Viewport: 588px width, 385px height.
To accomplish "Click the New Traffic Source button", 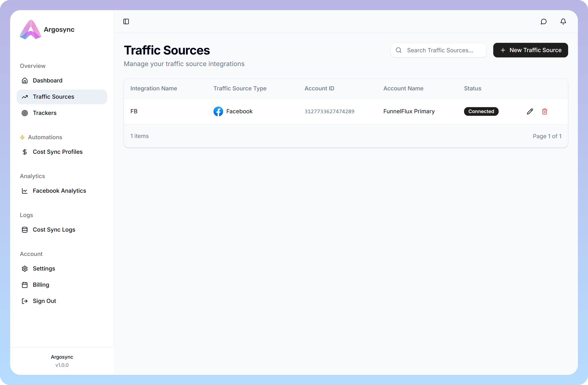I will [530, 50].
